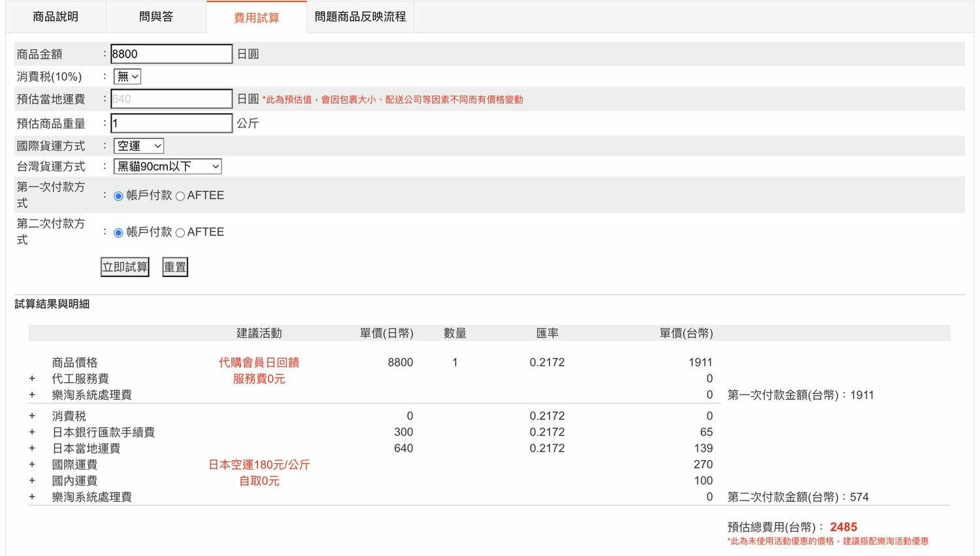Click the 270 value in 國際運費 row

703,465
